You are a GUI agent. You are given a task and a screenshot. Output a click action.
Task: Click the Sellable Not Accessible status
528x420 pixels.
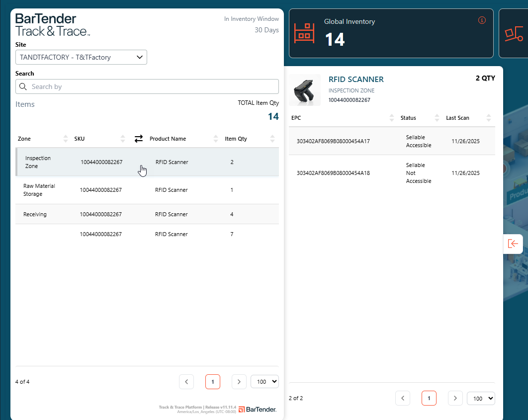coord(419,173)
